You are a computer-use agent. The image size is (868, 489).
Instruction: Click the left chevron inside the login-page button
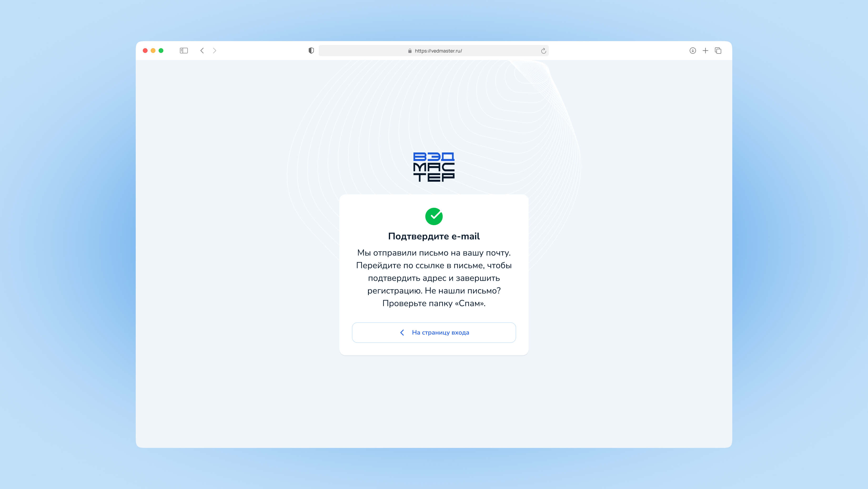tap(402, 333)
